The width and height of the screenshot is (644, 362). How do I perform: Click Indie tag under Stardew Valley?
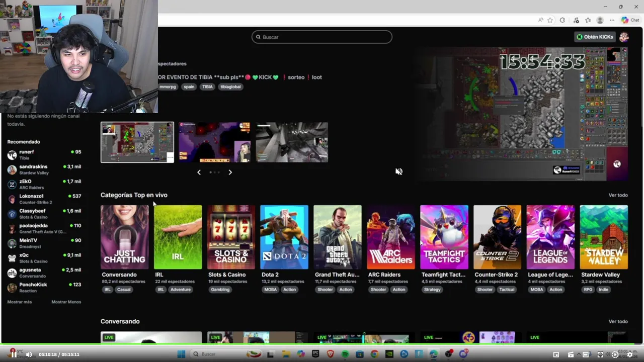point(603,290)
